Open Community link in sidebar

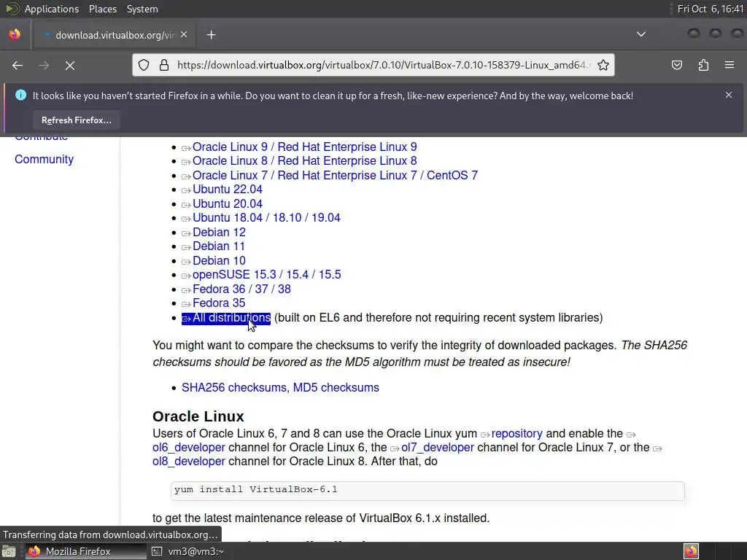click(x=44, y=159)
